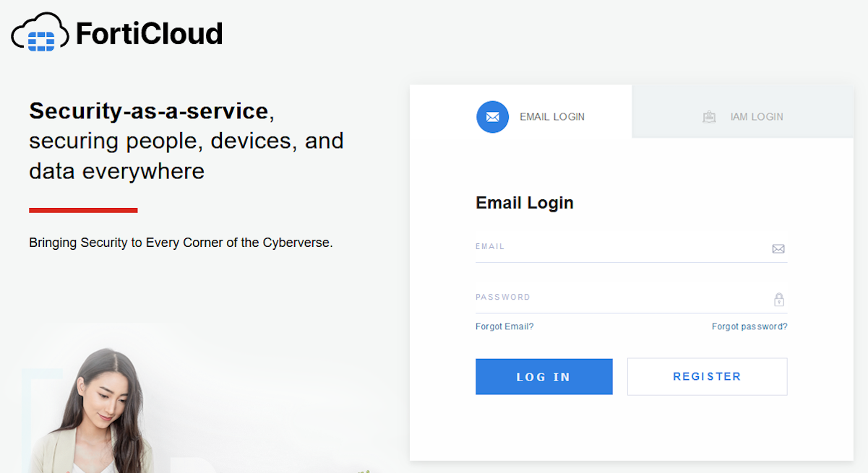Open the Forgot password? link
Viewport: 868px width, 473px height.
(x=749, y=326)
